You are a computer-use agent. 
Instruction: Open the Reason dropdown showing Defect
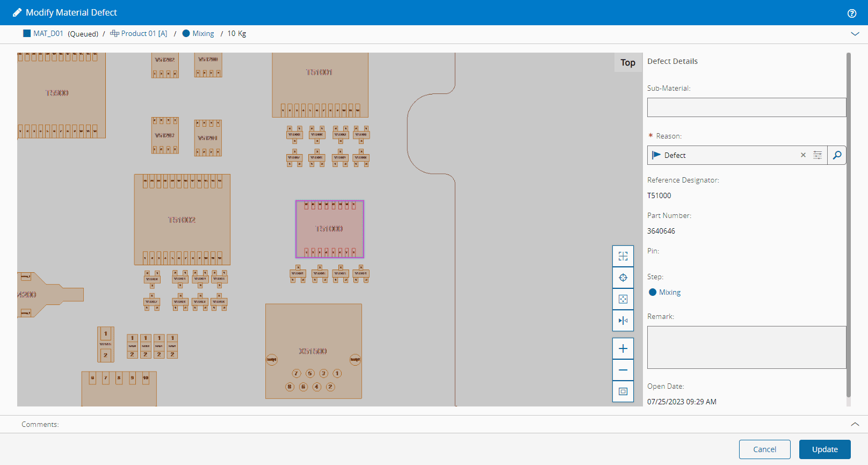(x=725, y=155)
